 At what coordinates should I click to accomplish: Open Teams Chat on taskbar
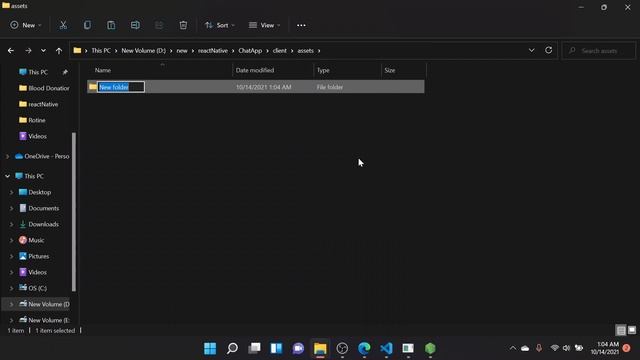(x=298, y=348)
